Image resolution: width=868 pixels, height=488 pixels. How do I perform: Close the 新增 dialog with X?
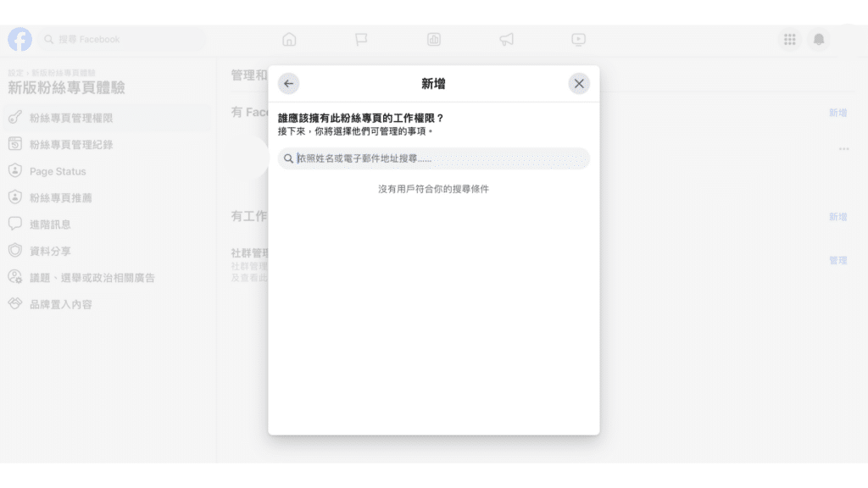click(579, 83)
